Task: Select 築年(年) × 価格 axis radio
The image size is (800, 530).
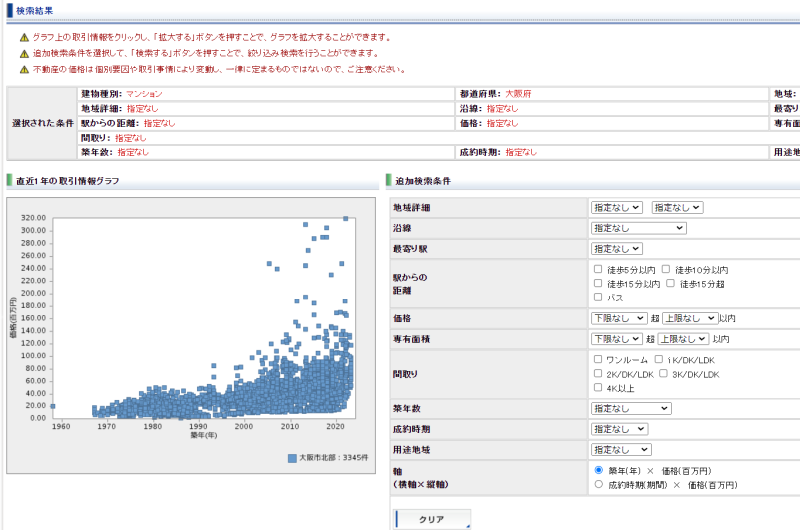Action: point(598,469)
